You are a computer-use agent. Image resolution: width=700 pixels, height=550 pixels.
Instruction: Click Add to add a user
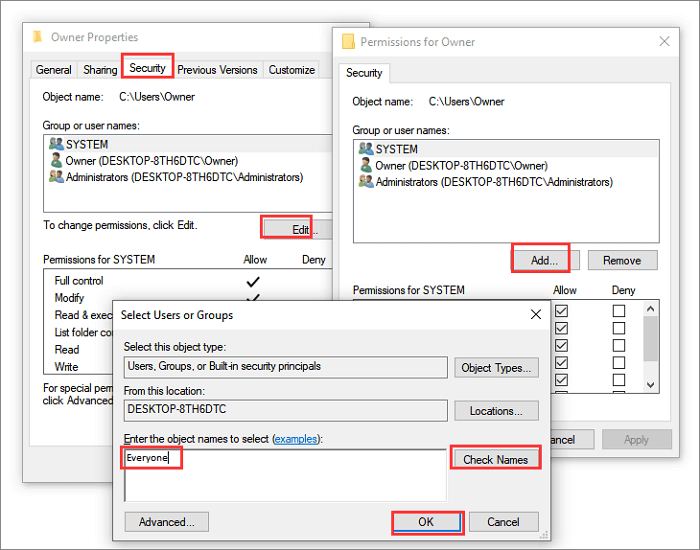point(542,260)
